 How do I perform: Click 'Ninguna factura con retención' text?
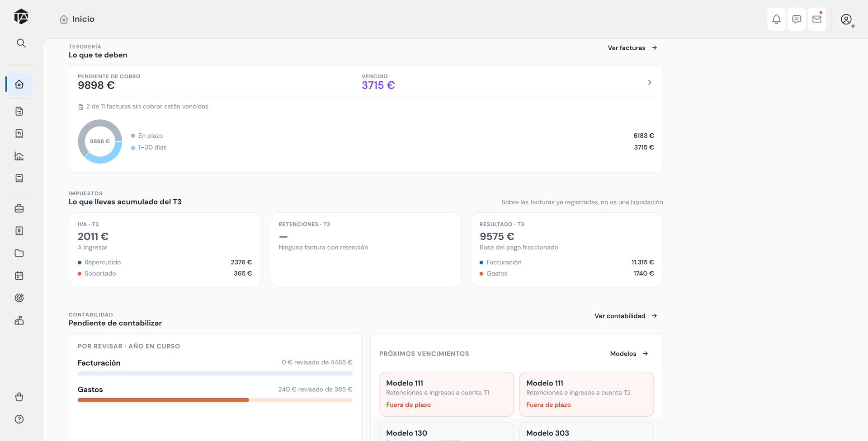tap(323, 247)
